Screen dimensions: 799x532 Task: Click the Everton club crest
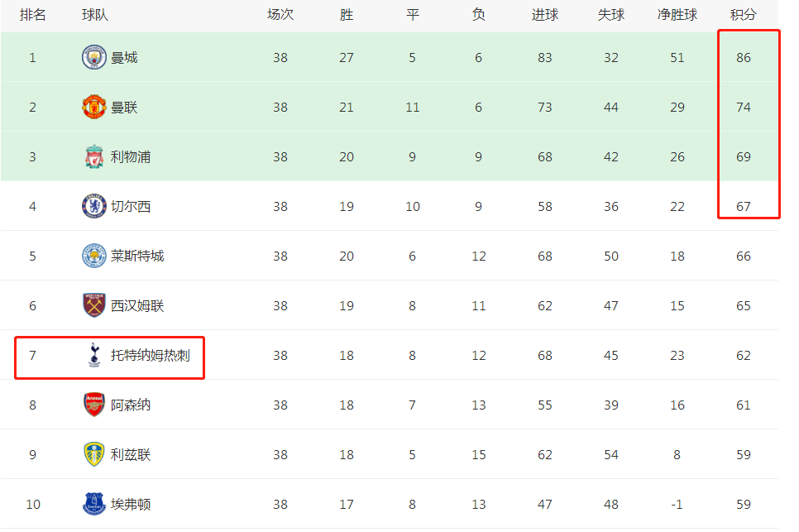click(93, 504)
